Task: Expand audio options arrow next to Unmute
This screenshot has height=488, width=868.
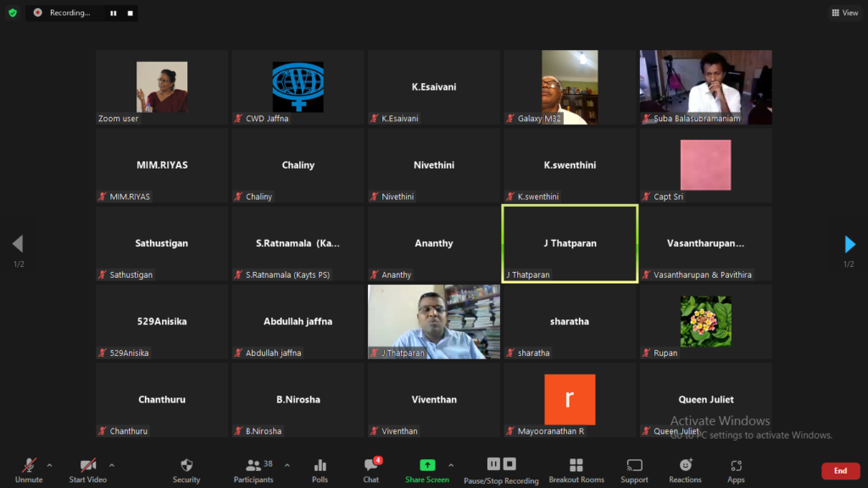Action: coord(49,465)
